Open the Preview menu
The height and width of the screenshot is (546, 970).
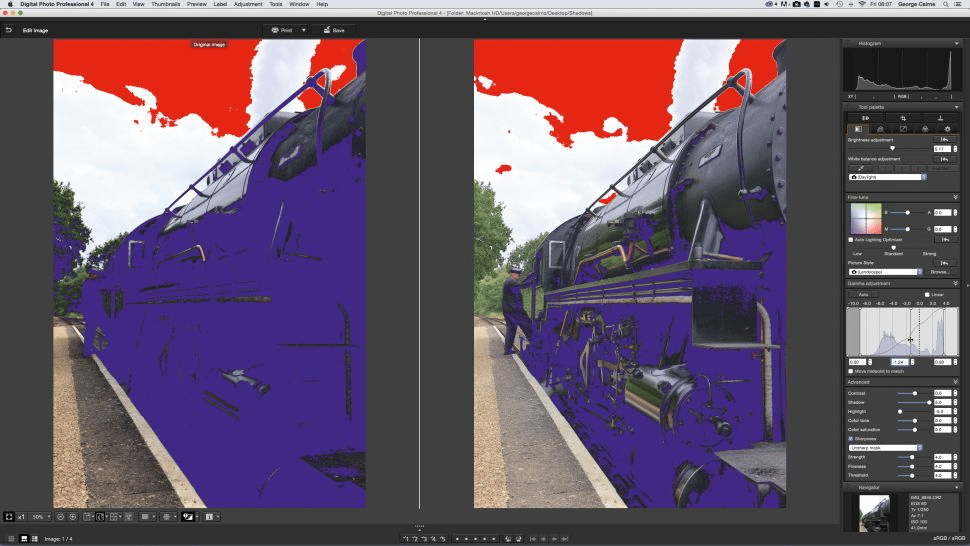[x=196, y=4]
